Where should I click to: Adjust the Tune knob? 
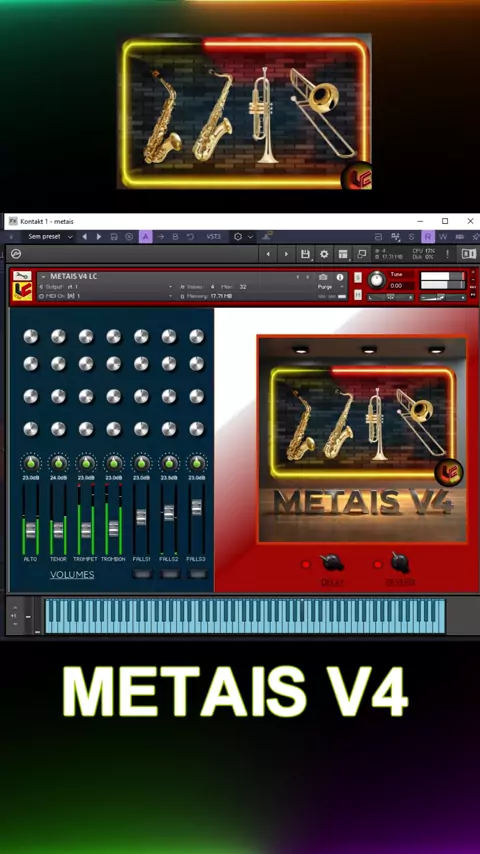[x=376, y=280]
